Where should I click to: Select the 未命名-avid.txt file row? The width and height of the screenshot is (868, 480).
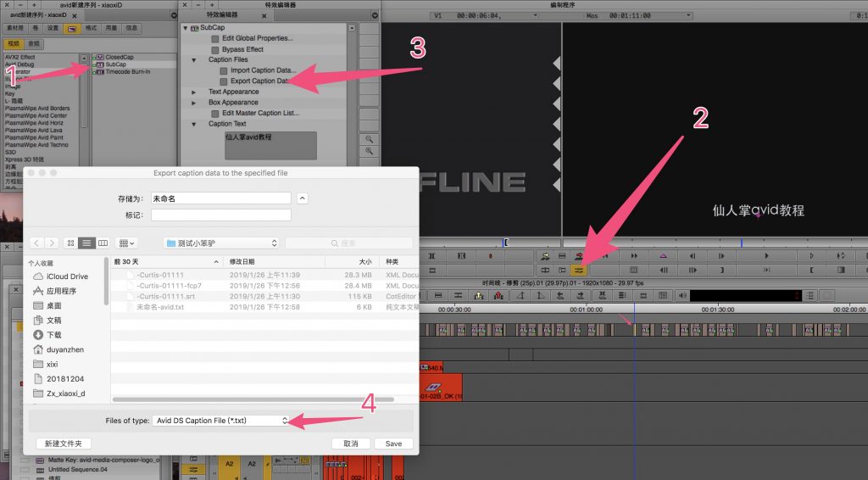point(264,307)
